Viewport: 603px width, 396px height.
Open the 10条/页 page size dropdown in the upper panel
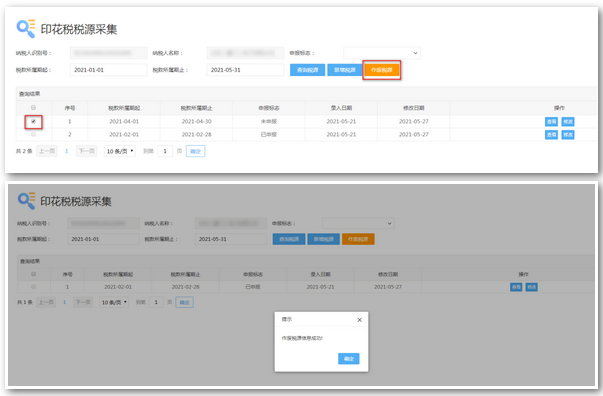(120, 151)
